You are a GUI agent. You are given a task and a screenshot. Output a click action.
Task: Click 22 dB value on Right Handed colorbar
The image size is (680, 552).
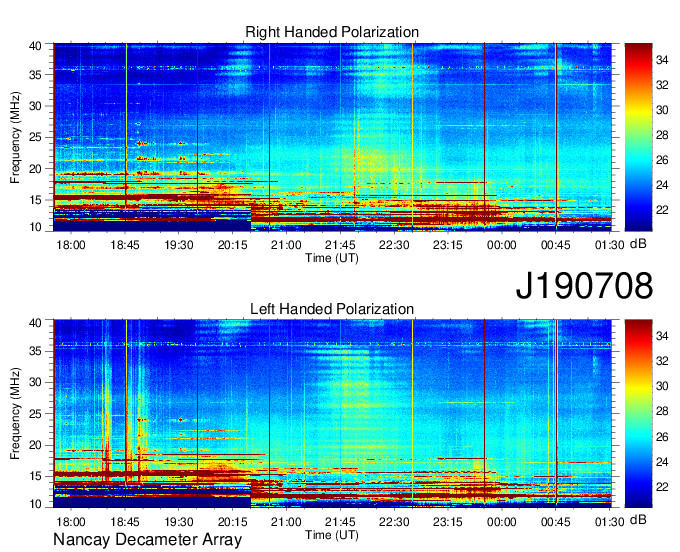(662, 210)
